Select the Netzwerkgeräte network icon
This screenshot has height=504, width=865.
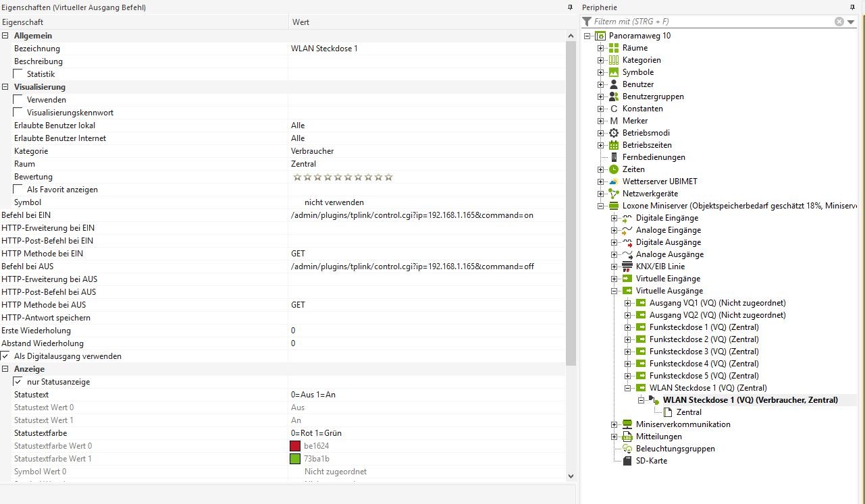coord(613,194)
